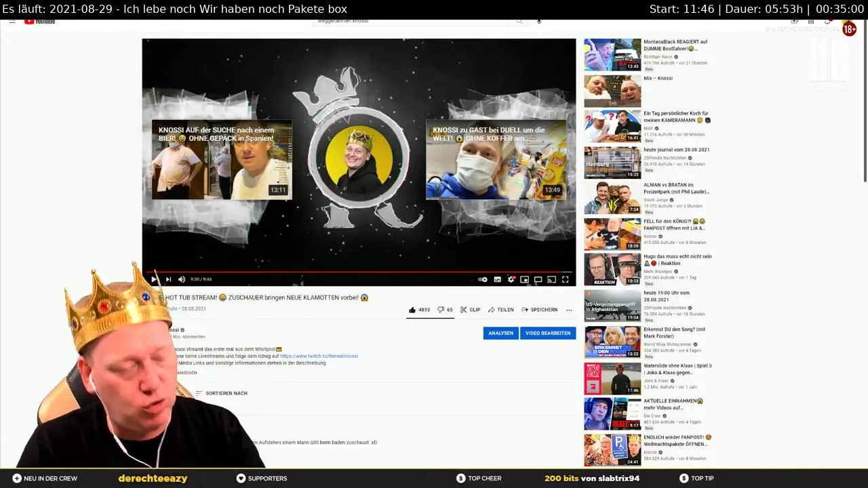The height and width of the screenshot is (488, 868).
Task: Click the Richtiger Kevin channel name
Action: click(658, 57)
